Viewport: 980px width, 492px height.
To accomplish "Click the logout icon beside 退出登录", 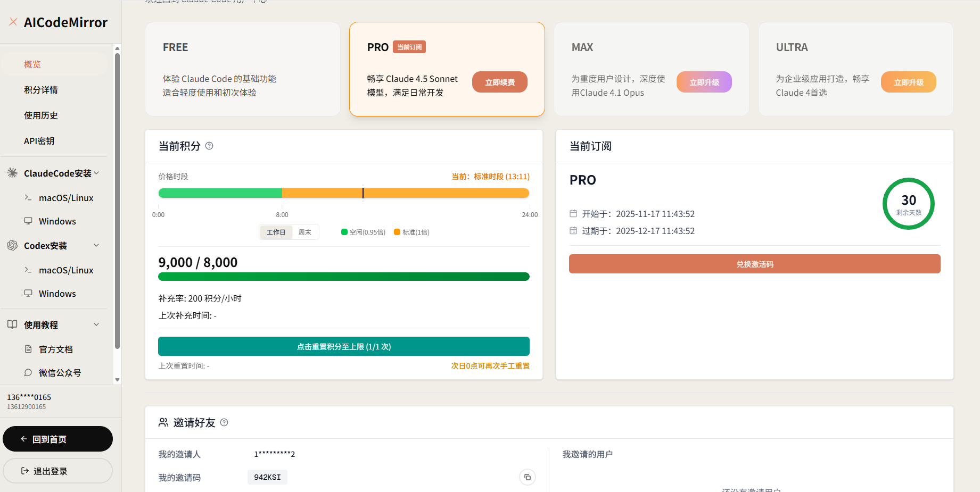I will point(25,471).
